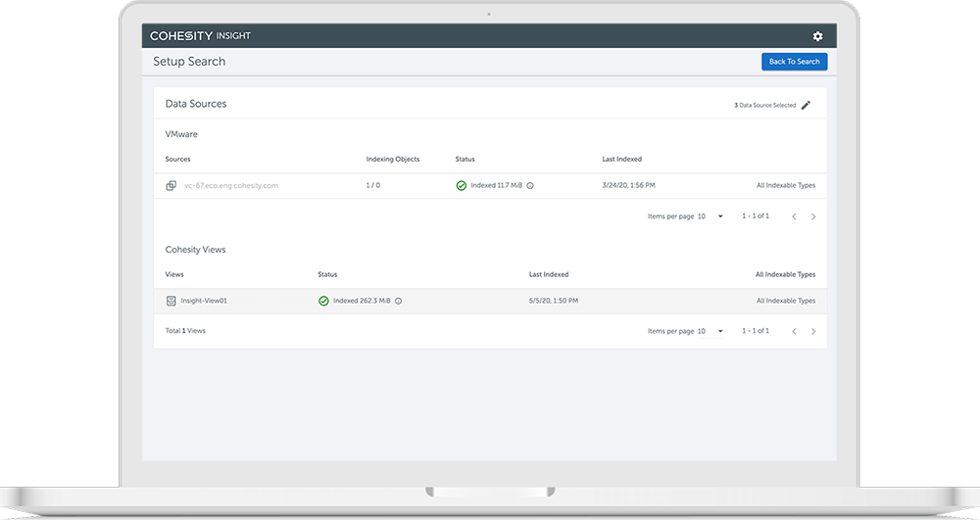Click Cohesity Views Status column header
This screenshot has width=980, height=520.
click(x=327, y=274)
